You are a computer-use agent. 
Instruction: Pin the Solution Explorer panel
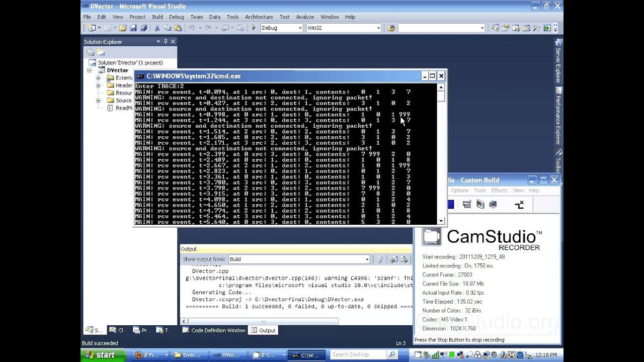pyautogui.click(x=166, y=42)
